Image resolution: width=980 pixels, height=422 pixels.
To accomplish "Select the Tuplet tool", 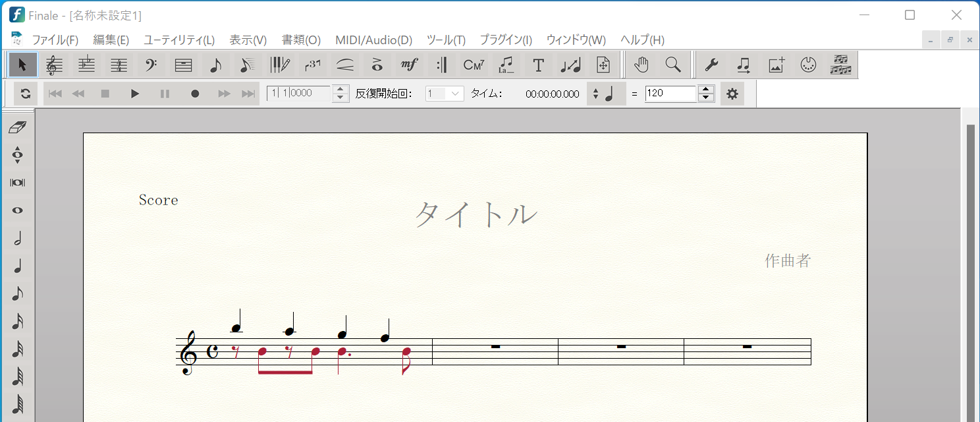I will coord(312,65).
